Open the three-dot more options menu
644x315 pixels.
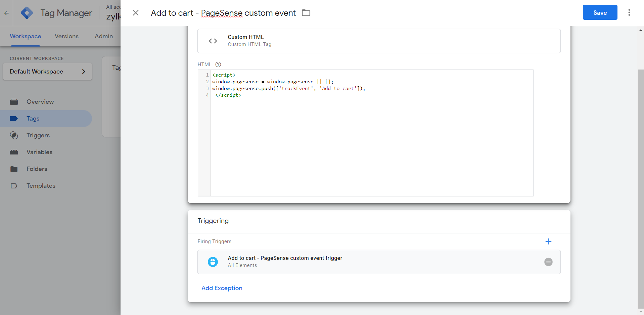coord(629,12)
